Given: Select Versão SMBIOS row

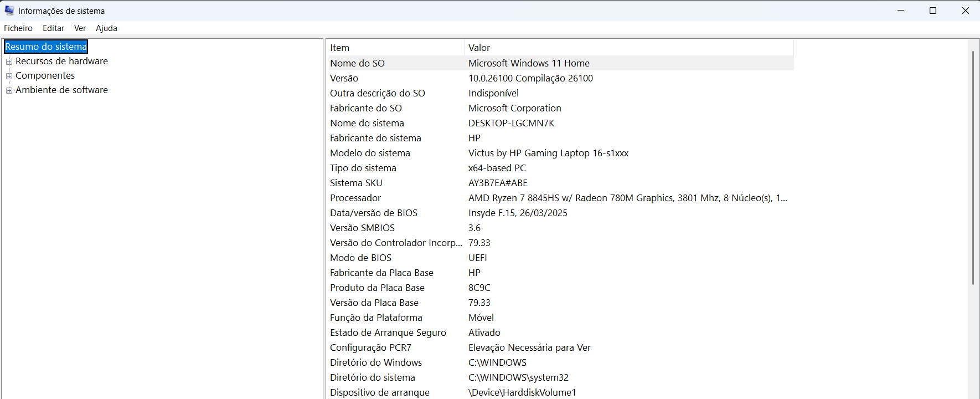Looking at the screenshot, I should click(560, 228).
